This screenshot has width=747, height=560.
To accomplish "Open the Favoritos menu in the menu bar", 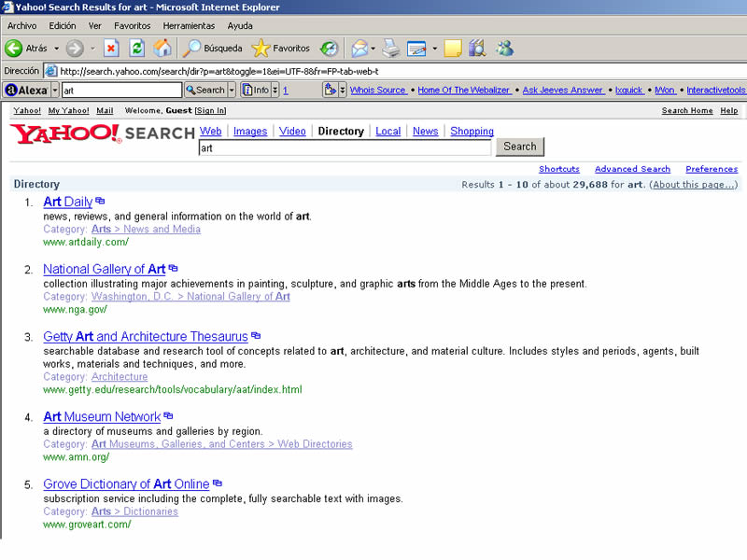I will tap(132, 26).
